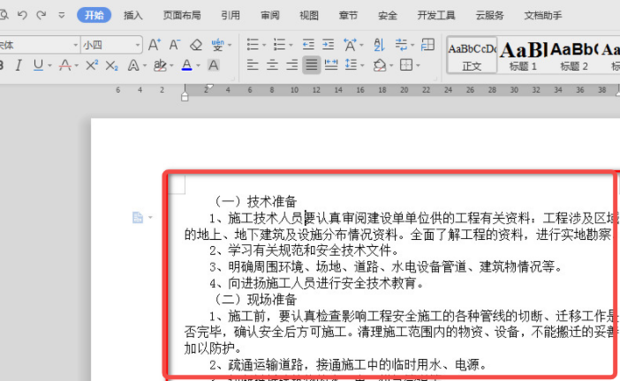This screenshot has height=381, width=620.
Task: Increase paragraph indent
Action: click(328, 45)
